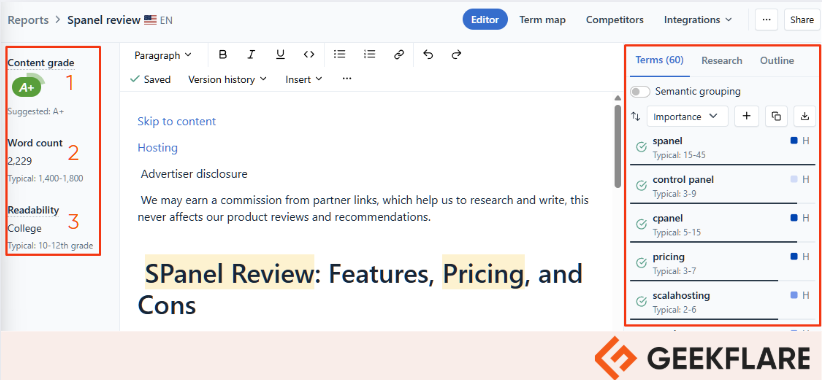The width and height of the screenshot is (822, 380).
Task: Click the importance swatch for scalahosting
Action: click(x=794, y=295)
